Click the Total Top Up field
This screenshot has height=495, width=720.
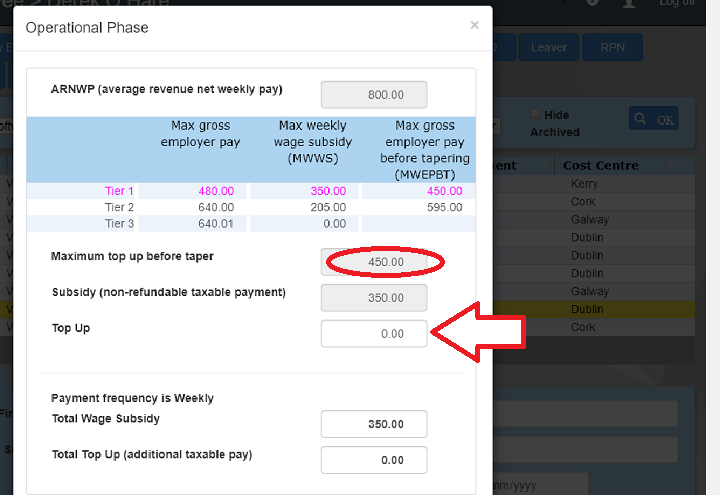pyautogui.click(x=374, y=460)
